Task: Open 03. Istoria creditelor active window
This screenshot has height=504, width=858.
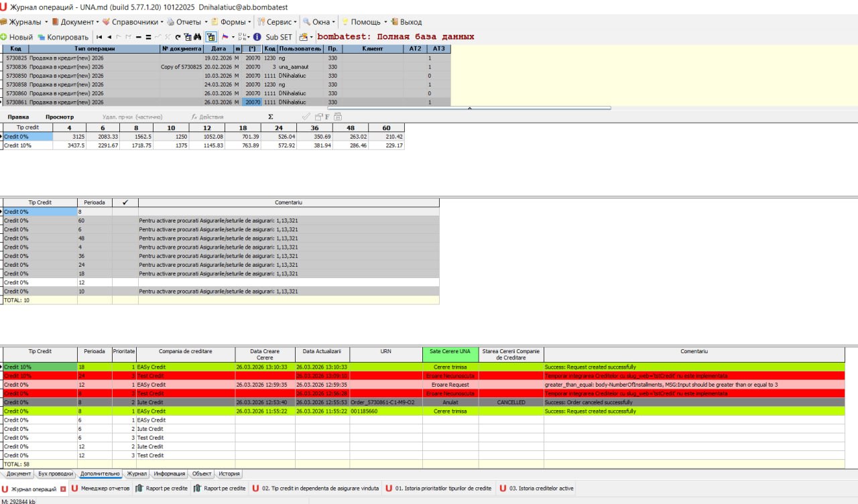Action: tap(536, 489)
